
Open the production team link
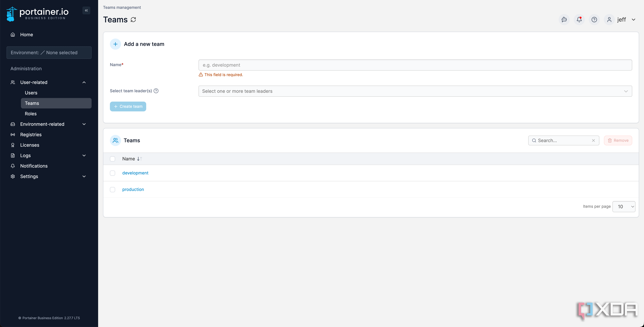pyautogui.click(x=133, y=189)
